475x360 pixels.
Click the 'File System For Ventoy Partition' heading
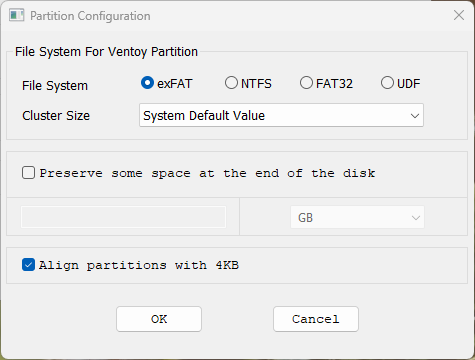coord(106,52)
